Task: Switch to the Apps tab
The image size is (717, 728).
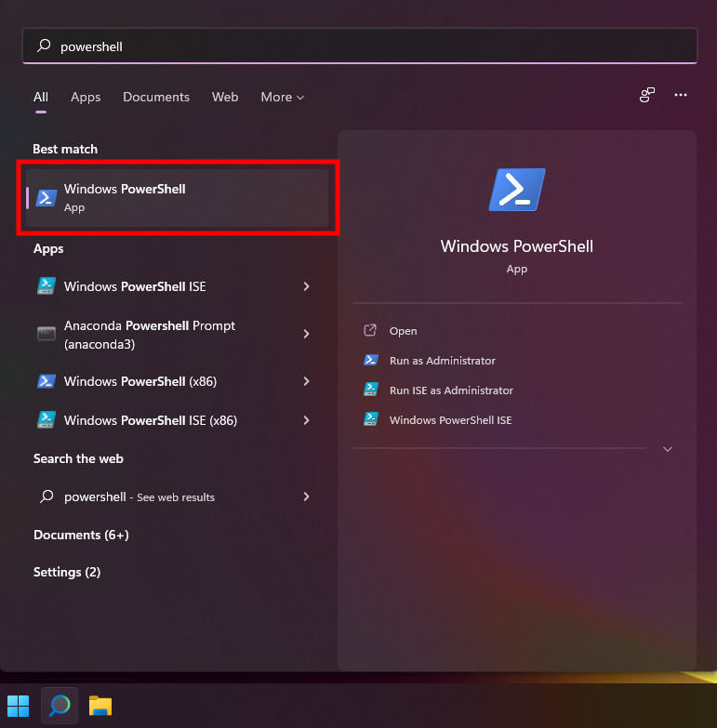Action: (86, 97)
